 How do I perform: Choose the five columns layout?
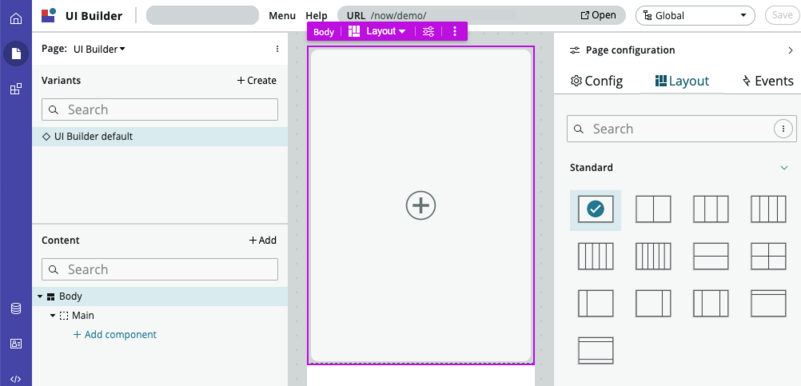pyautogui.click(x=595, y=256)
